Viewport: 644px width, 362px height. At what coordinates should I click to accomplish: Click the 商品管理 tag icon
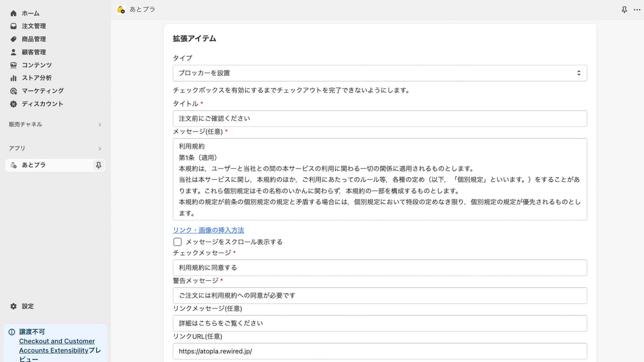click(x=13, y=39)
